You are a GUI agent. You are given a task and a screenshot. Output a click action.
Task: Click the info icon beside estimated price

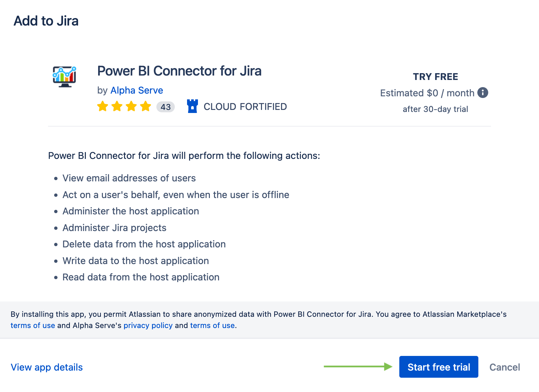[x=483, y=93]
